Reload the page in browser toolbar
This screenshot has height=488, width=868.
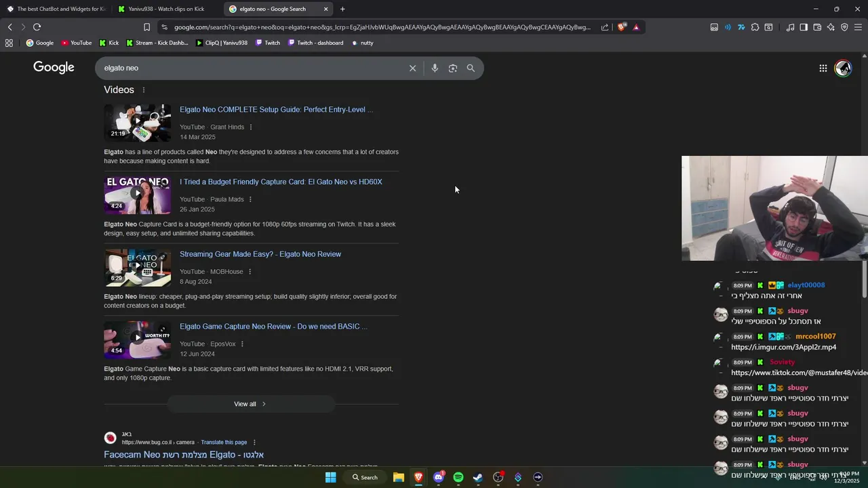[37, 27]
